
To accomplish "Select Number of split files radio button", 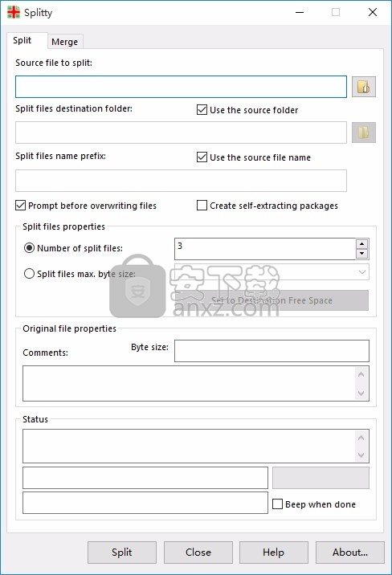I will click(x=30, y=248).
